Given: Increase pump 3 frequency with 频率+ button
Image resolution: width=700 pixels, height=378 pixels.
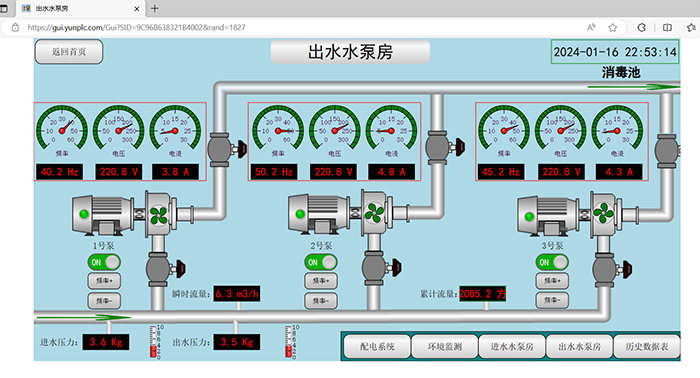Looking at the screenshot, I should [552, 281].
